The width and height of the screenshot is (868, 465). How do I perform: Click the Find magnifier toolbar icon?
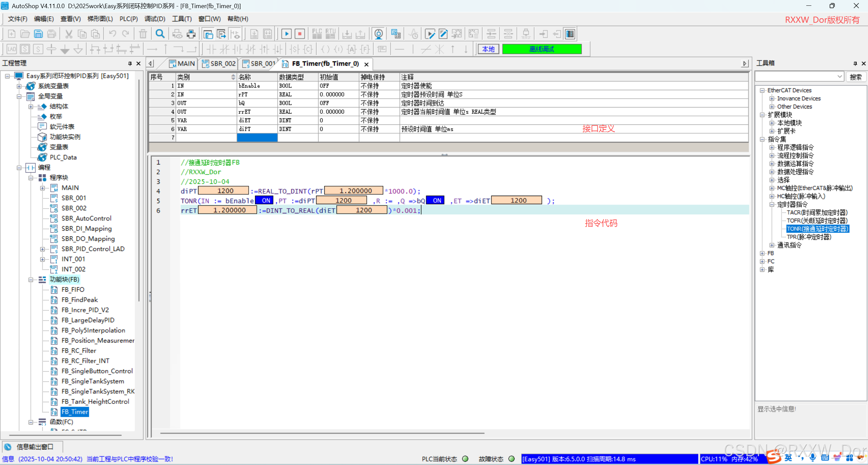point(160,34)
